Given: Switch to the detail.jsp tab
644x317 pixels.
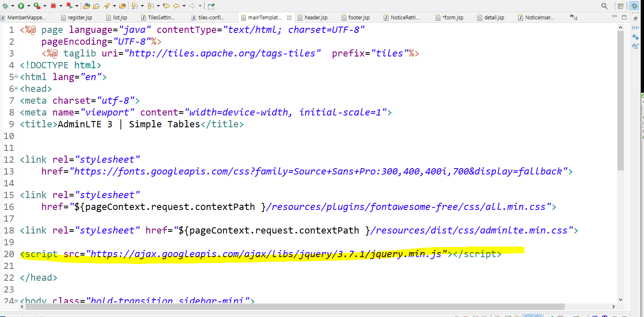Looking at the screenshot, I should [491, 18].
